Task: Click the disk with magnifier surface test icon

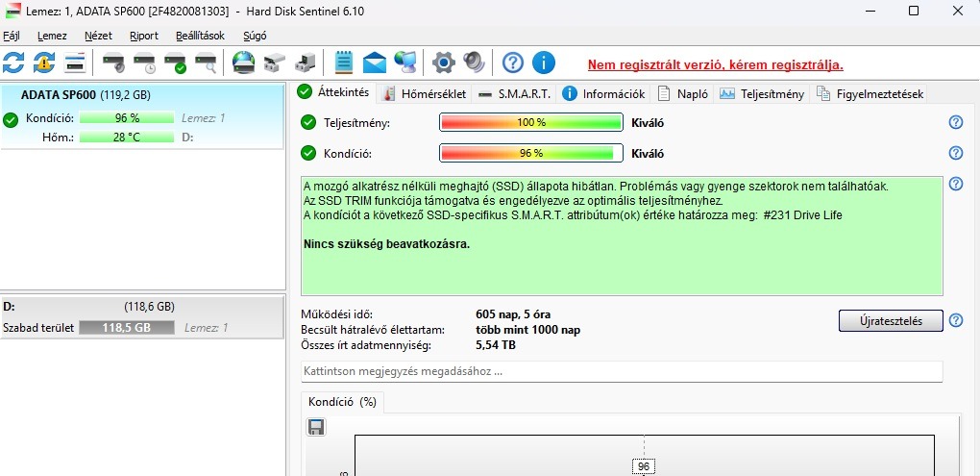Action: click(x=206, y=63)
